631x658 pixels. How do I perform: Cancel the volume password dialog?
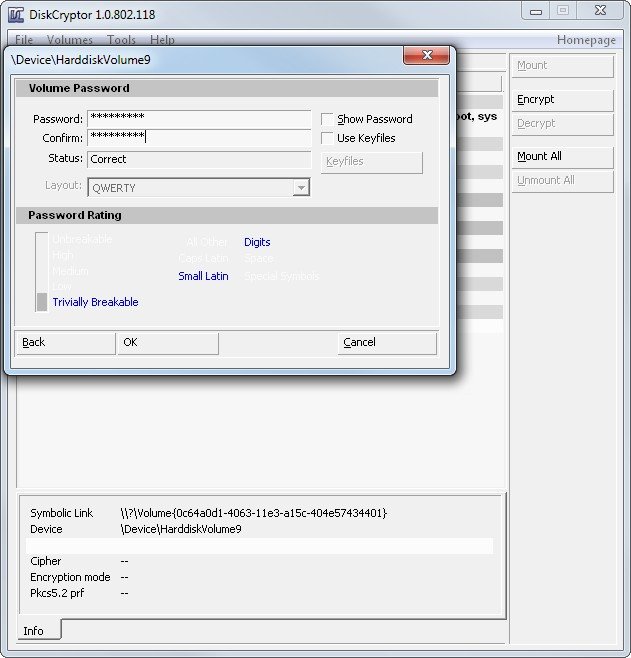click(x=387, y=343)
